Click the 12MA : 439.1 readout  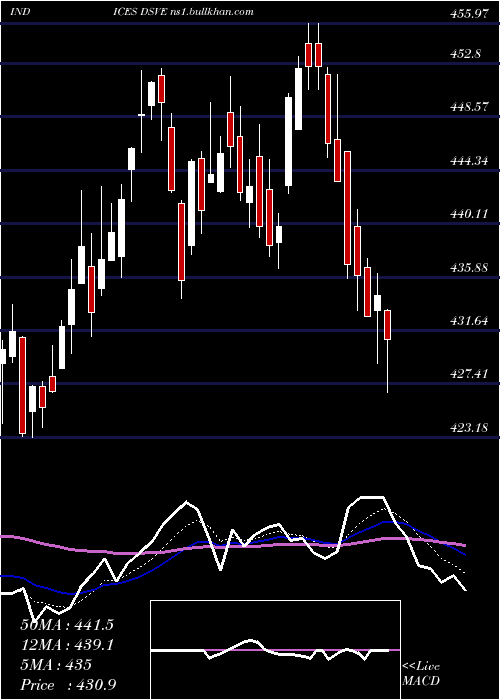[x=67, y=645]
